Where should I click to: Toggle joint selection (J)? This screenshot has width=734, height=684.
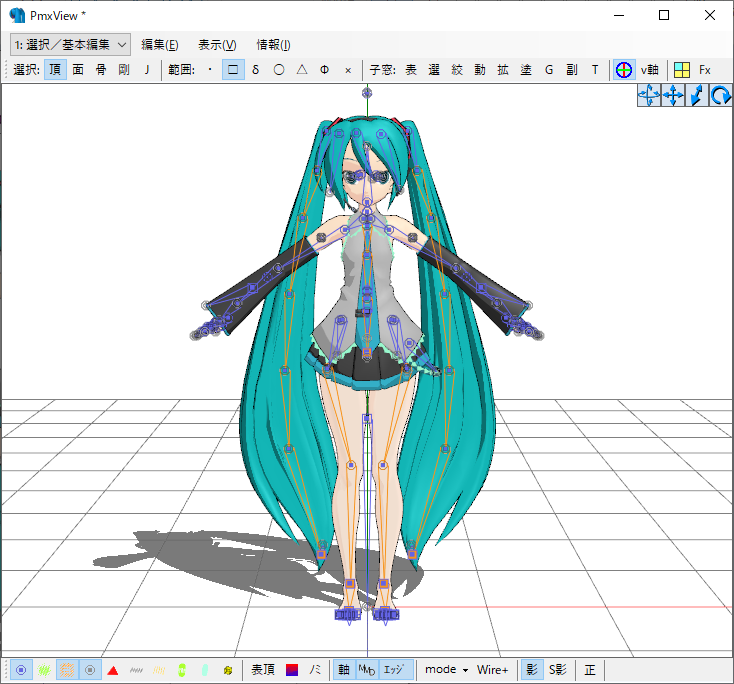pyautogui.click(x=147, y=70)
